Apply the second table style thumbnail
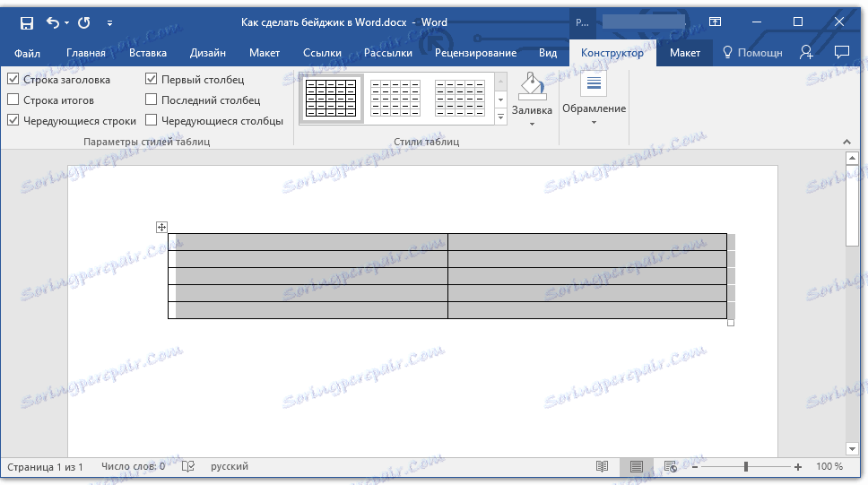The height and width of the screenshot is (485, 868). point(395,99)
